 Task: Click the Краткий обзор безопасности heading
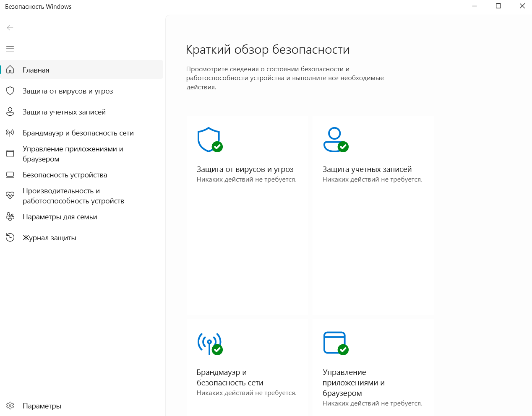[x=268, y=49]
